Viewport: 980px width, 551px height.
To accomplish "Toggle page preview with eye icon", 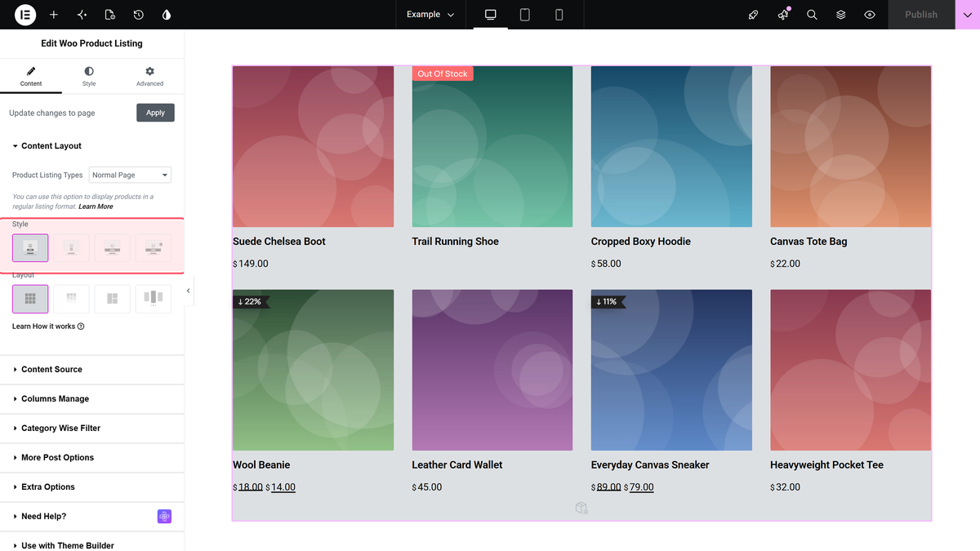I will (870, 15).
